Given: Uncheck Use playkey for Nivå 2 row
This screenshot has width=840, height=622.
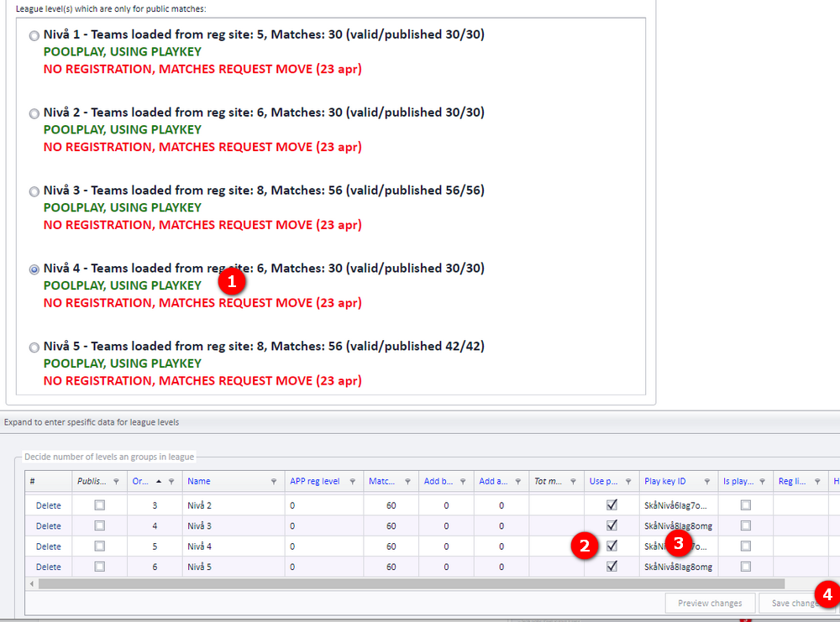Looking at the screenshot, I should [612, 504].
